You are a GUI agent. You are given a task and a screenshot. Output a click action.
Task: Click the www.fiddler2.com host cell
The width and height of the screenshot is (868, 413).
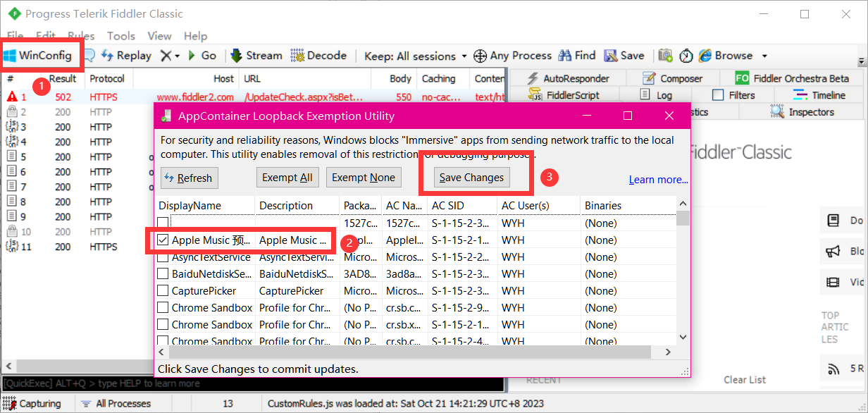tap(195, 97)
